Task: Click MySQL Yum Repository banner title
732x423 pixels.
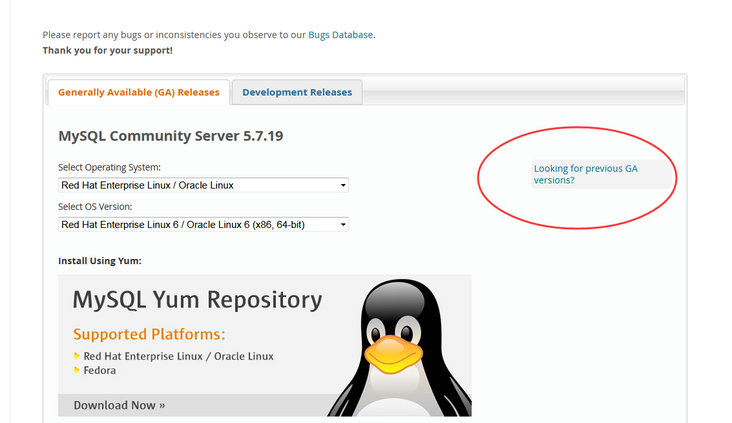Action: coord(197,300)
